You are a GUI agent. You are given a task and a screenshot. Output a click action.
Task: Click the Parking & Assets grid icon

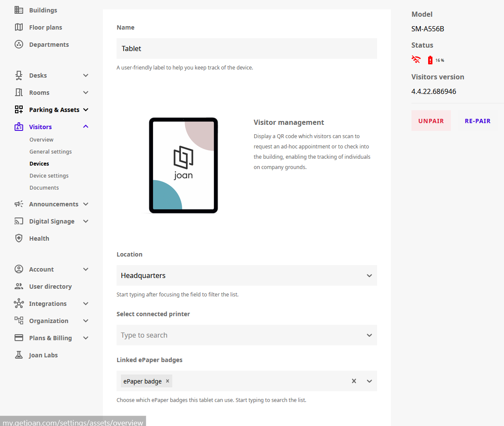pos(19,109)
